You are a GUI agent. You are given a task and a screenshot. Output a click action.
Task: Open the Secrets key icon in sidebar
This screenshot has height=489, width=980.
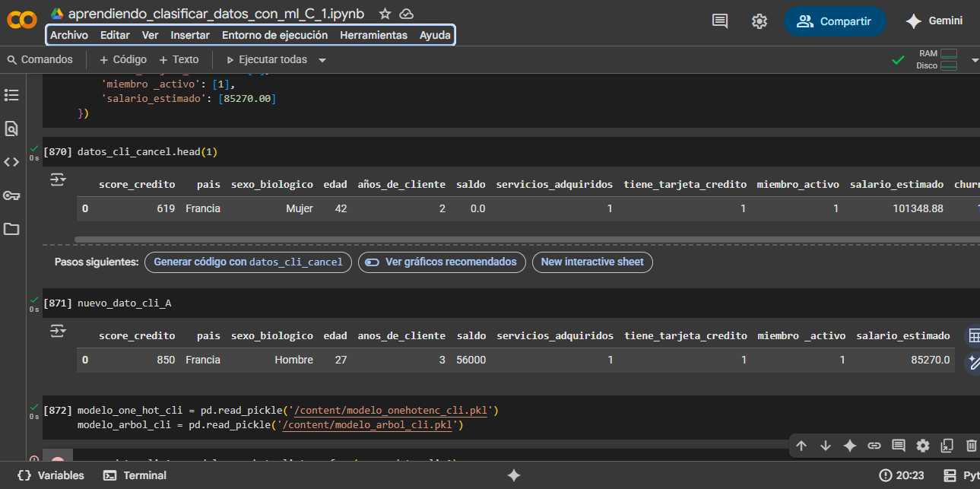[11, 195]
